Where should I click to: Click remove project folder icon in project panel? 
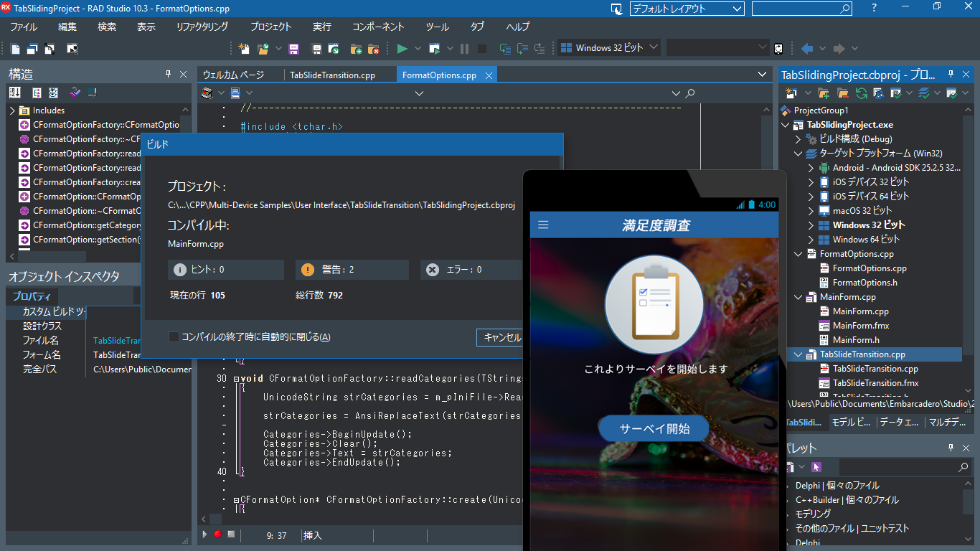coord(843,93)
